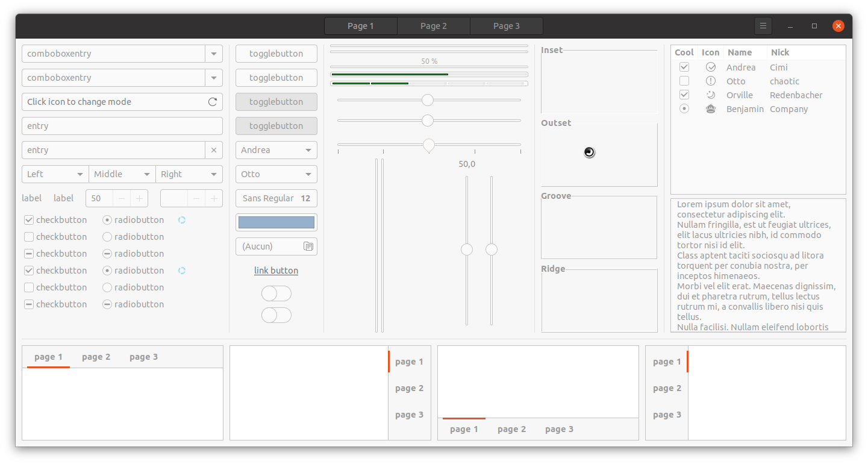This screenshot has width=868, height=464.
Task: Select the Company cell in the list
Action: point(789,109)
